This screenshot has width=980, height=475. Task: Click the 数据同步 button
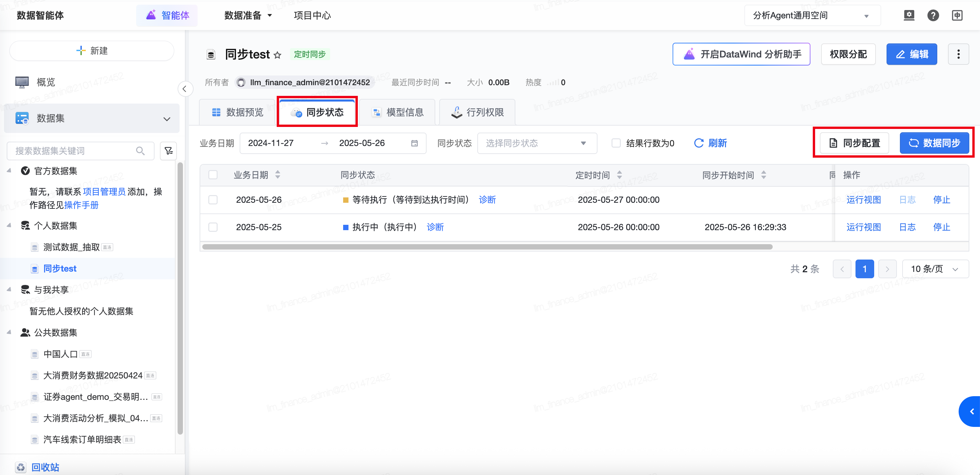934,143
